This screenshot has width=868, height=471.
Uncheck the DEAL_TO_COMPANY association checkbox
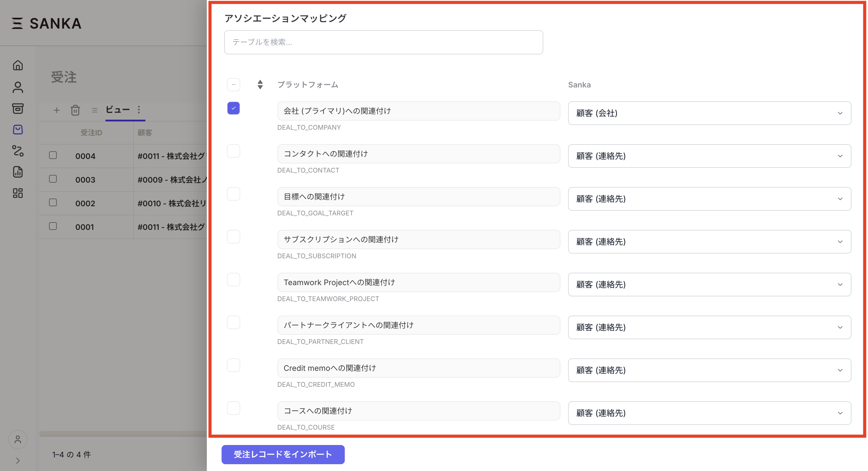[233, 108]
